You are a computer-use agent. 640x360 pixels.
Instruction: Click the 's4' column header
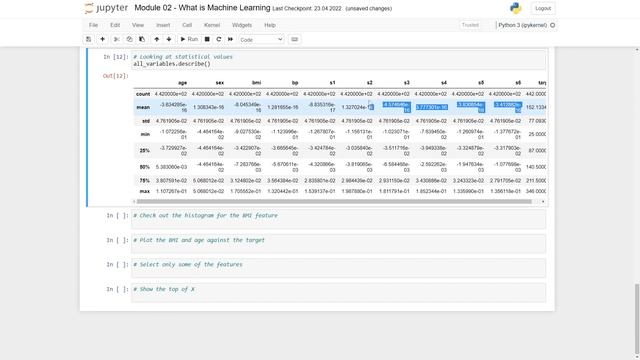(444, 83)
